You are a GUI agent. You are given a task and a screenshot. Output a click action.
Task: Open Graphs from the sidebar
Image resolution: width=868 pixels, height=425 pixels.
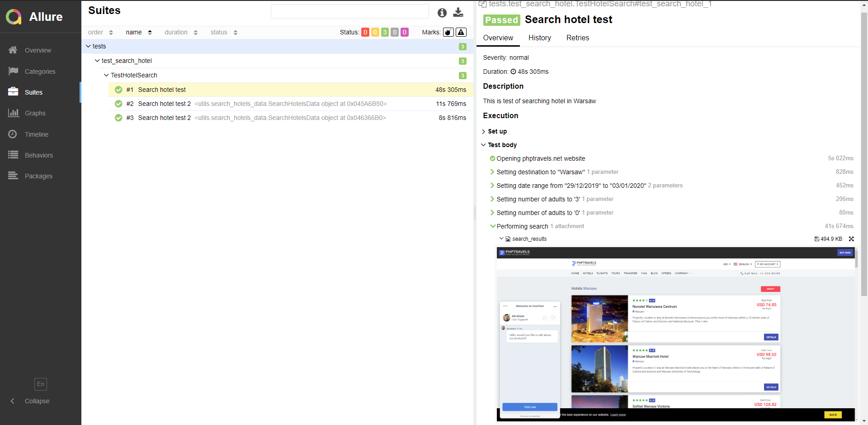click(35, 113)
